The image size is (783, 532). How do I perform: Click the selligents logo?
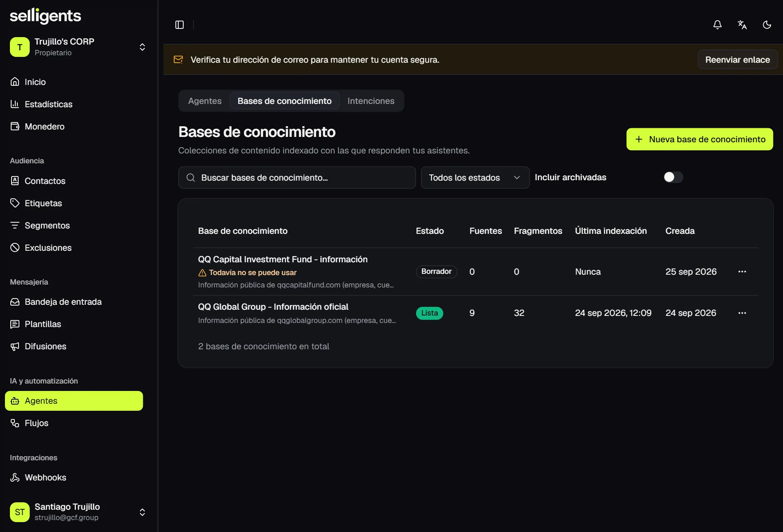pos(45,16)
